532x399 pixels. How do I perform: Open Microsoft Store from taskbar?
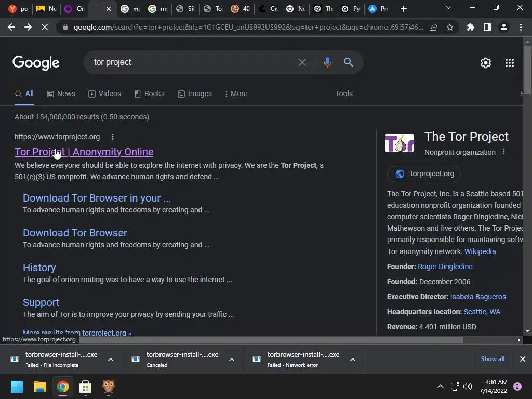tap(86, 387)
